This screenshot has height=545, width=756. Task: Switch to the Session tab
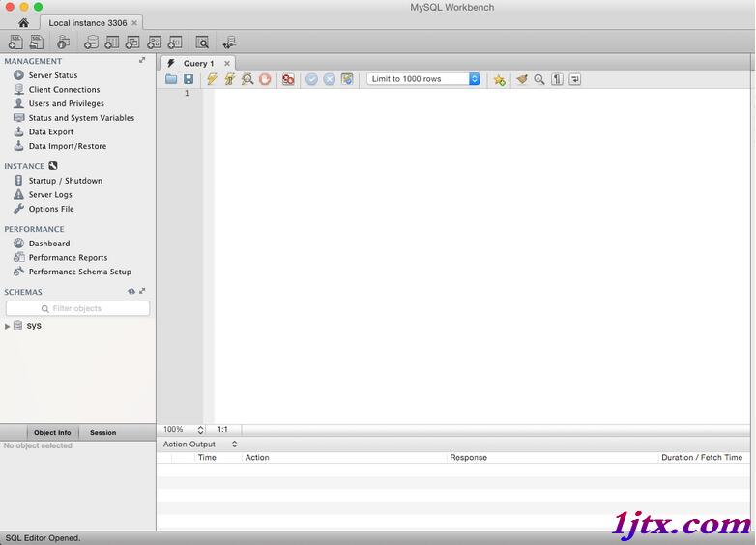(x=102, y=432)
